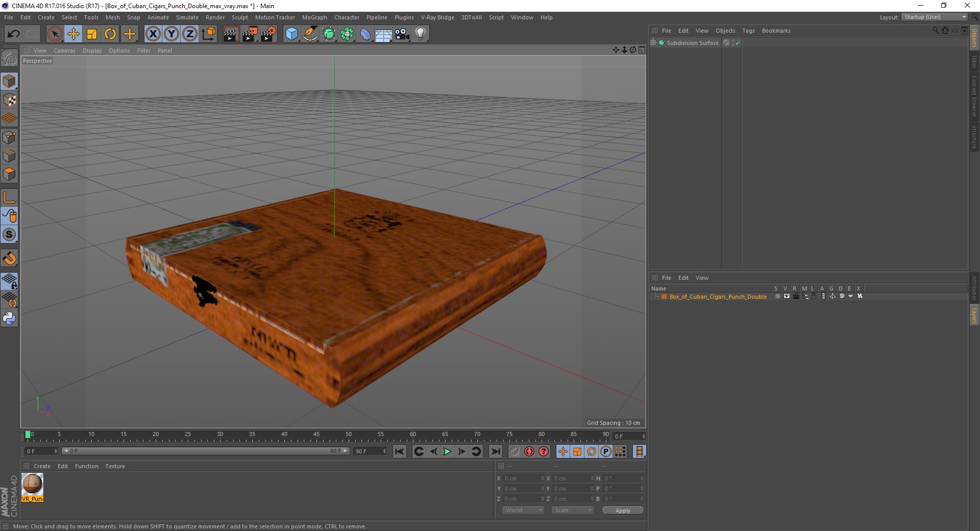This screenshot has width=980, height=531.
Task: Toggle Subdivision Surface enable checkmark
Action: point(738,43)
